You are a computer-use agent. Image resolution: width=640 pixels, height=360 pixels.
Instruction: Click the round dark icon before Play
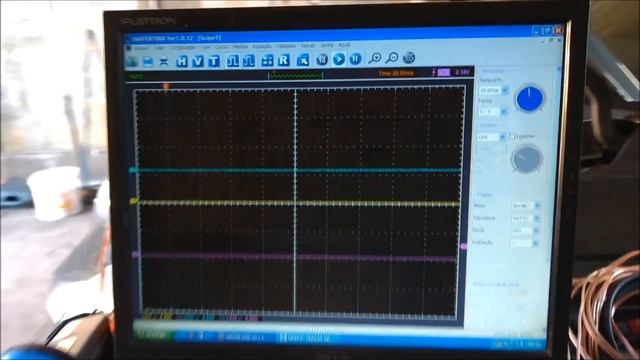pyautogui.click(x=322, y=60)
